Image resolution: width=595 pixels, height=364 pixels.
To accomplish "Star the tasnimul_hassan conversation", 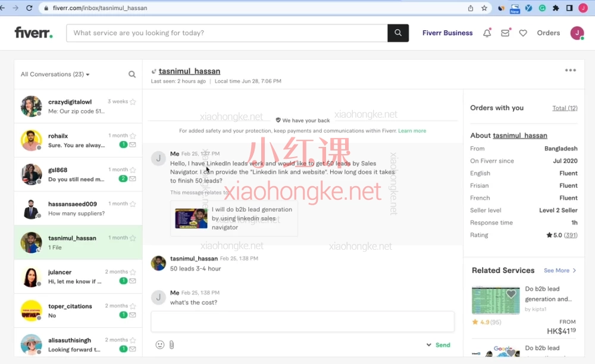I will [133, 238].
